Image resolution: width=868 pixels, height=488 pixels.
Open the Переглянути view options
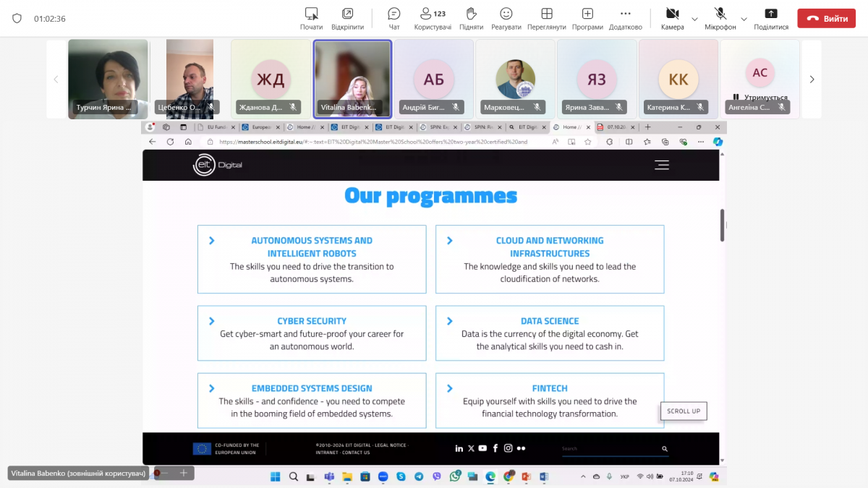click(x=547, y=19)
